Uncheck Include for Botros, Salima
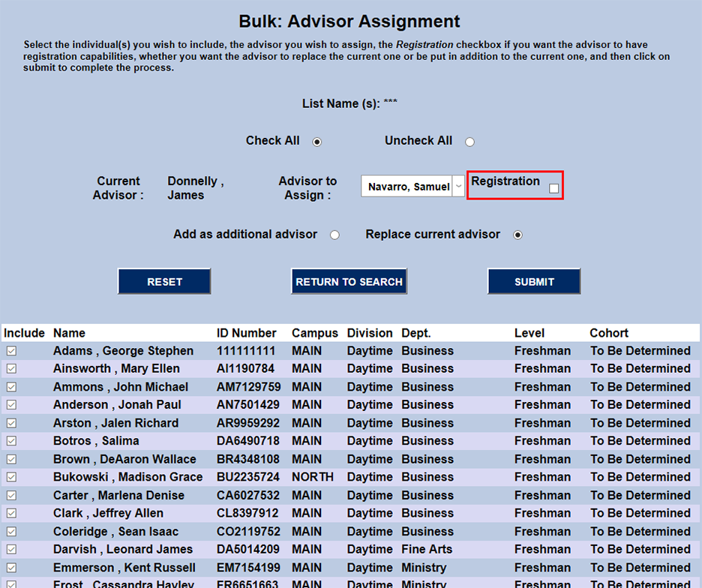The width and height of the screenshot is (702, 588). (x=10, y=441)
